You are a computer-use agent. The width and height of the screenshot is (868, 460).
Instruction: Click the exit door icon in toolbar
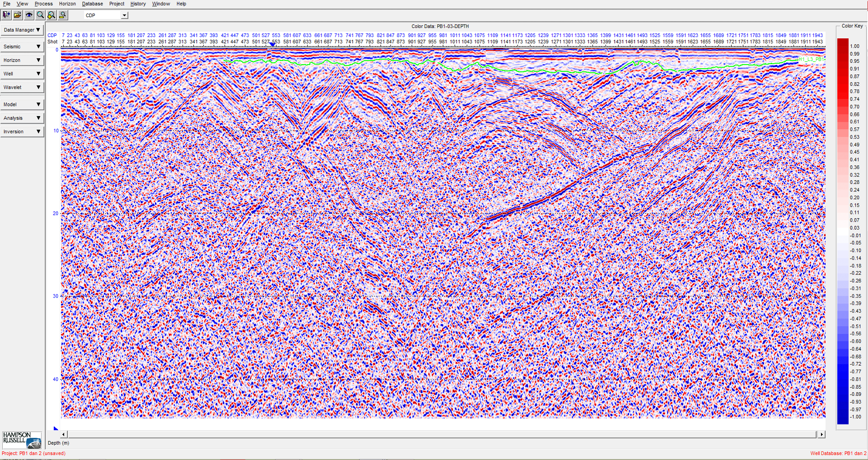6,15
